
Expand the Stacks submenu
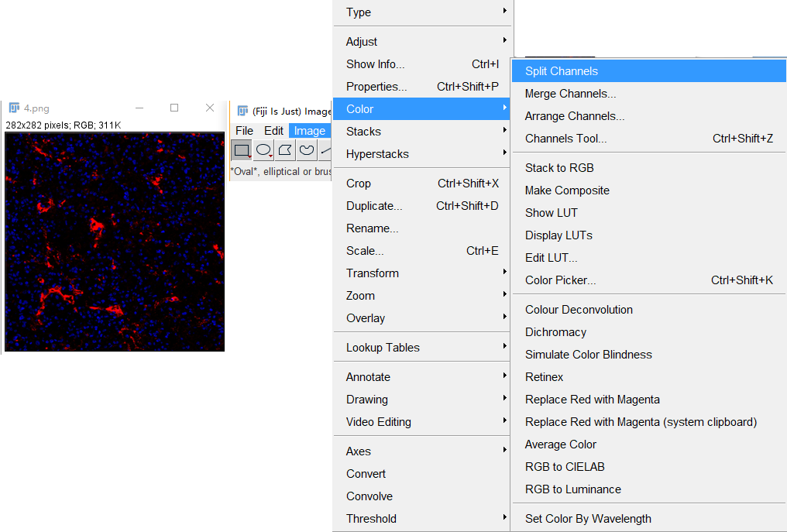(421, 132)
